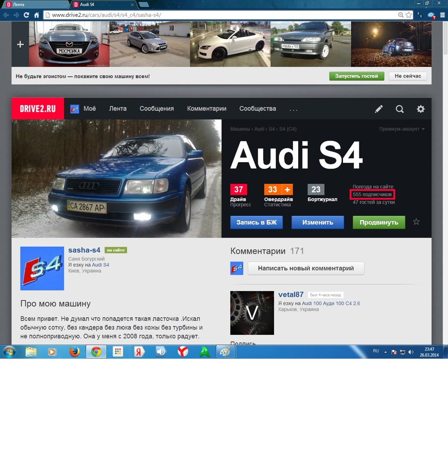The image size is (448, 476).
Task: Open the Audi 100 Ауди 100 C4 2,6 link
Action: pos(331,303)
